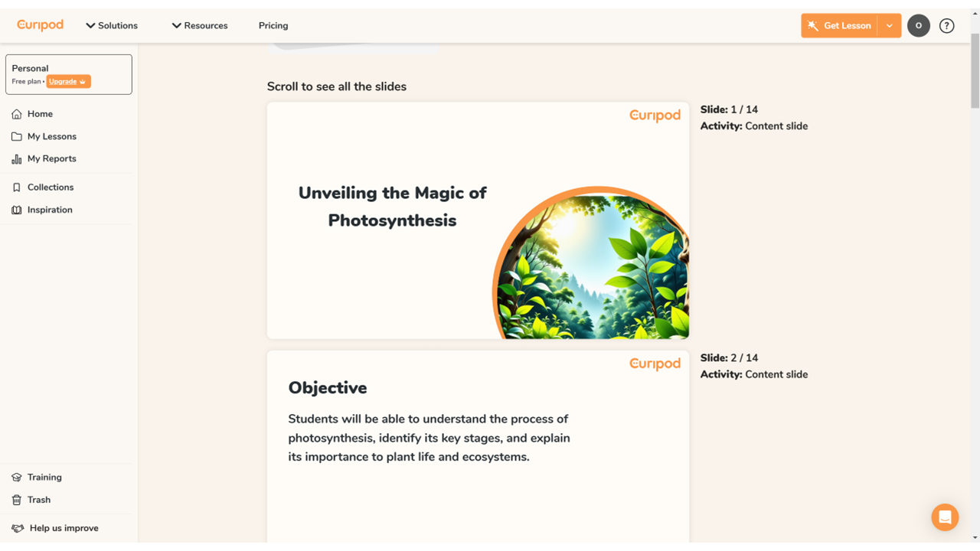Click the Trash bin icon

(x=17, y=500)
